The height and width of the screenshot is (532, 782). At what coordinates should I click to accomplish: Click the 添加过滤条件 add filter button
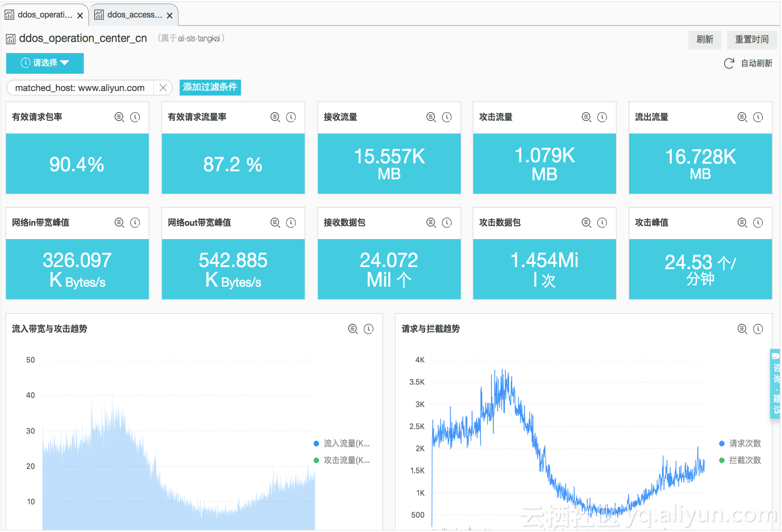tap(210, 87)
